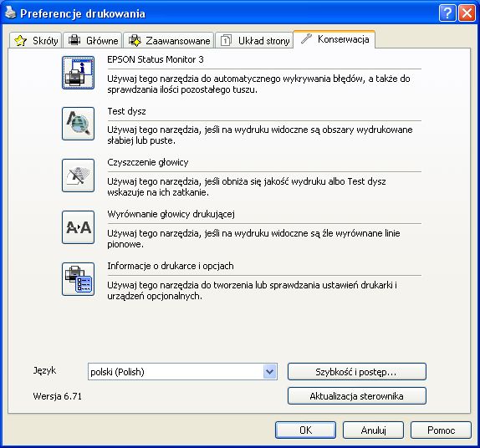Image resolution: width=480 pixels, height=448 pixels.
Task: Open EPSON Status Monitor 3 tool
Action: tap(78, 73)
